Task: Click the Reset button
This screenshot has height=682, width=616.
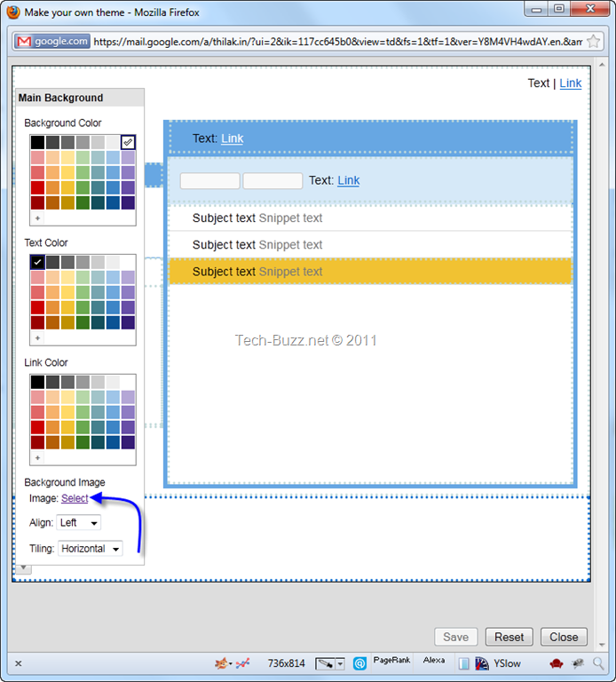Action: click(x=509, y=637)
